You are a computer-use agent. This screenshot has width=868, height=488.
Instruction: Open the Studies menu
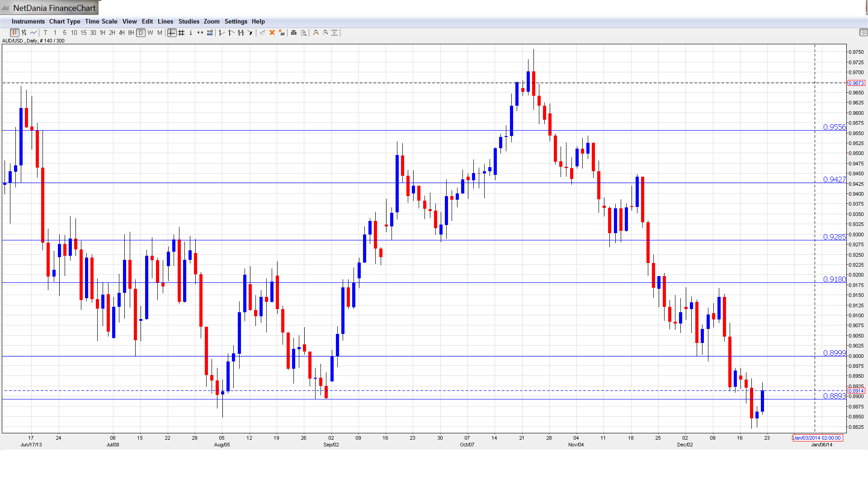point(189,21)
